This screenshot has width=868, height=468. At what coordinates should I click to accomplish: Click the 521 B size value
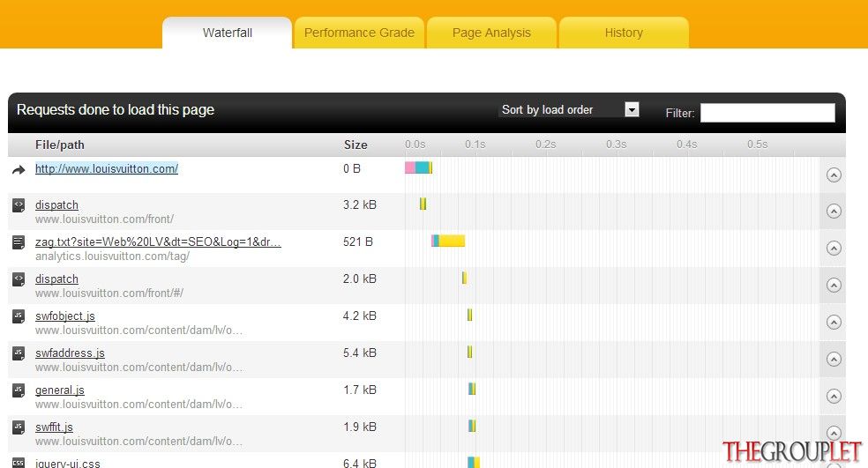[357, 241]
